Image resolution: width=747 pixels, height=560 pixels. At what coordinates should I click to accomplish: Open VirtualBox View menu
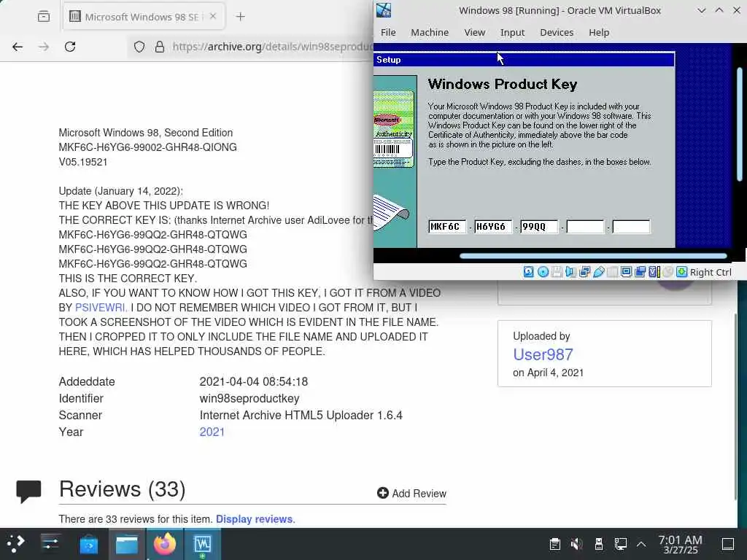[x=474, y=32]
